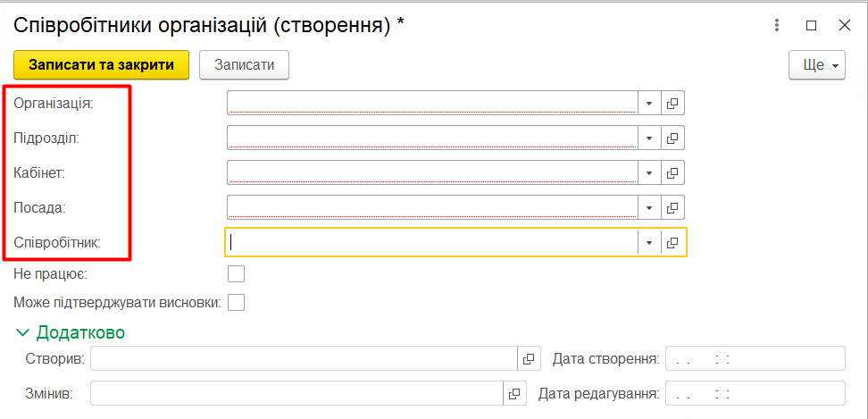Open the Ще menu

817,65
